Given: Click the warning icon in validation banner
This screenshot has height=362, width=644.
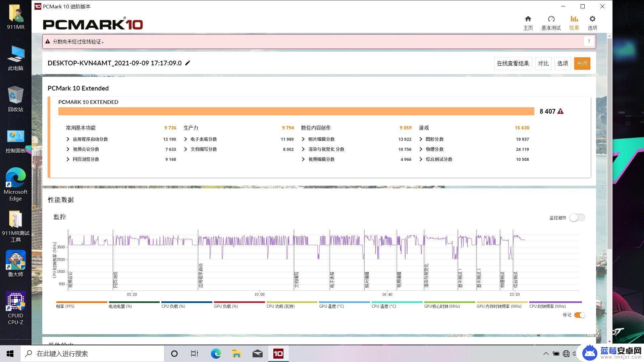Looking at the screenshot, I should (48, 42).
